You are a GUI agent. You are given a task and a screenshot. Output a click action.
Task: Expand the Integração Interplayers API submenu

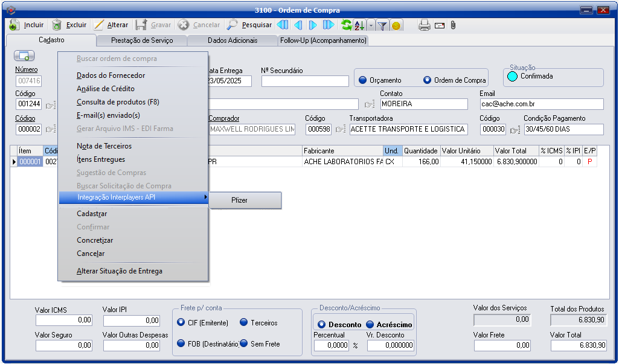click(x=133, y=198)
